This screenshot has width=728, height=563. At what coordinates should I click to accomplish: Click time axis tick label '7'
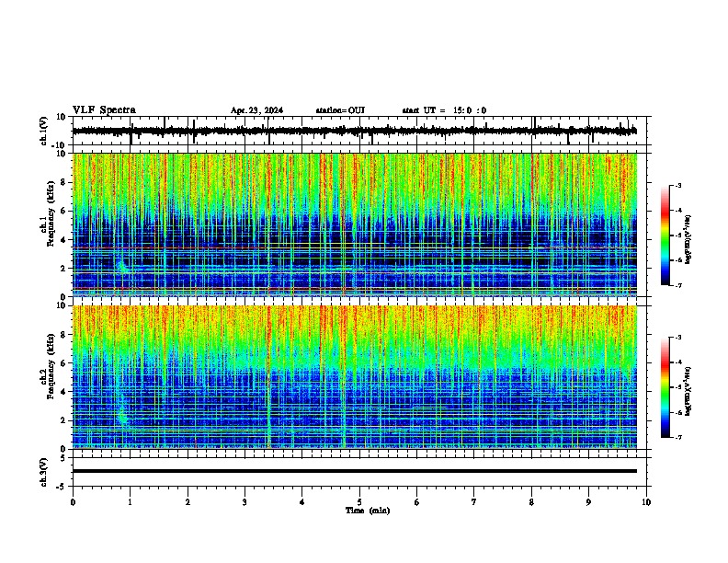474,502
